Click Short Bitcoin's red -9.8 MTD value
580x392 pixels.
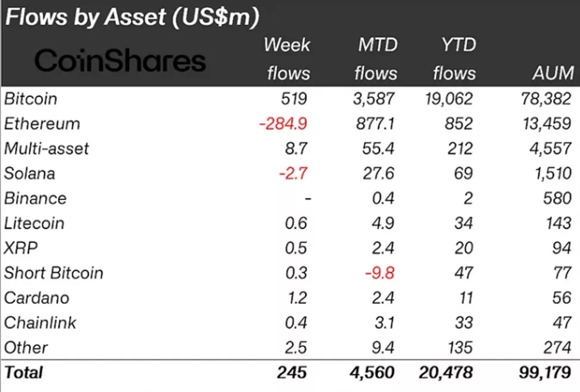pos(379,273)
